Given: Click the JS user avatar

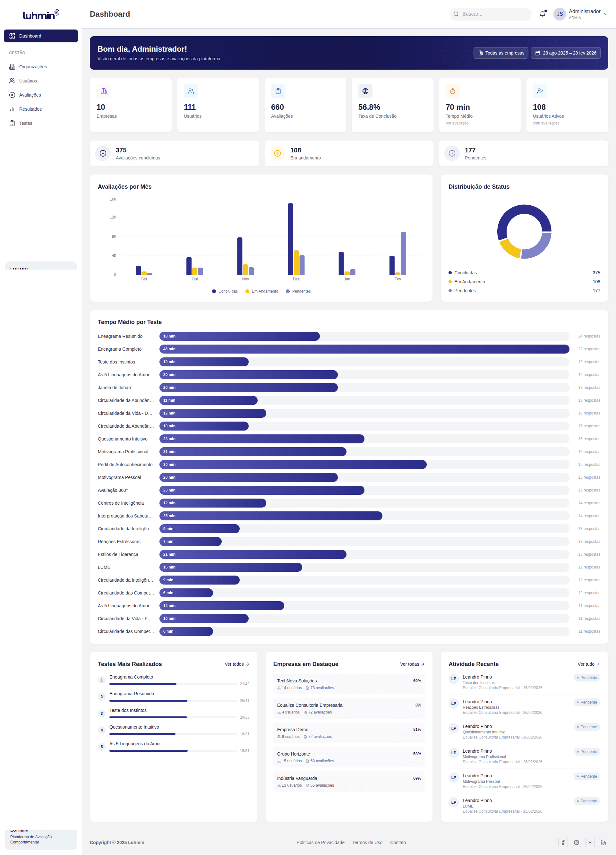Looking at the screenshot, I should pos(560,14).
